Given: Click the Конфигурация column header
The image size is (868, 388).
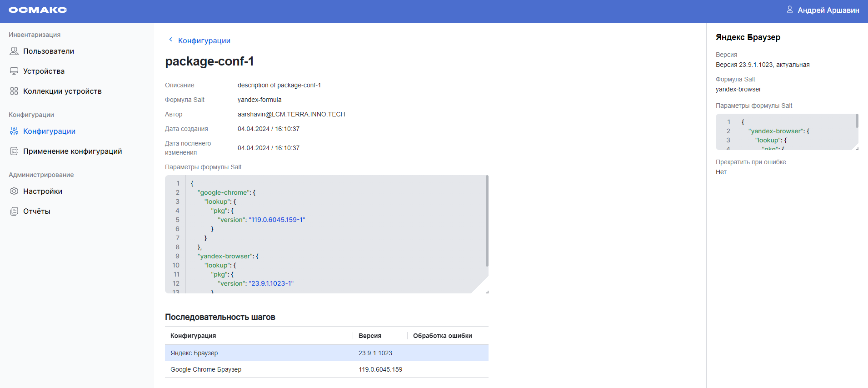Looking at the screenshot, I should point(193,336).
